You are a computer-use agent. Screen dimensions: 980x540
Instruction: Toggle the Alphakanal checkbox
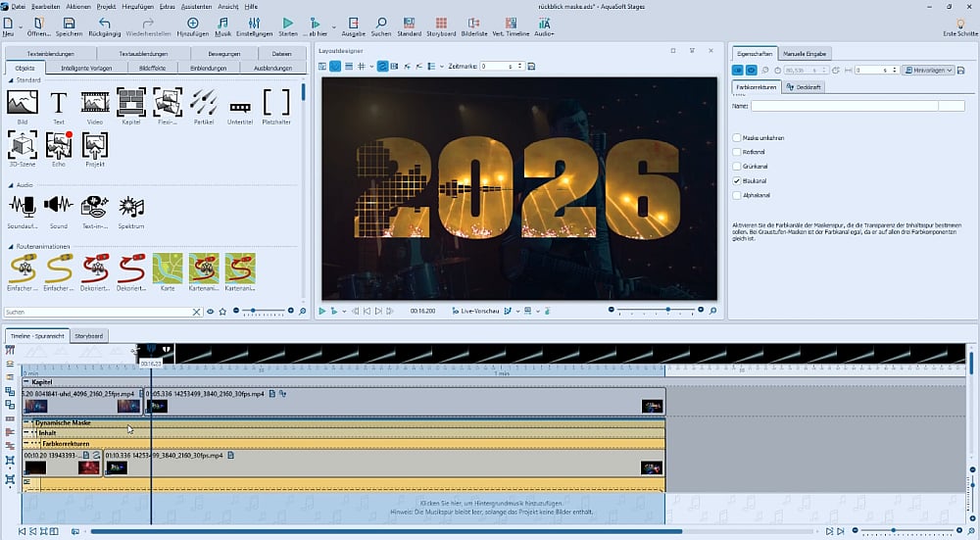click(x=737, y=196)
